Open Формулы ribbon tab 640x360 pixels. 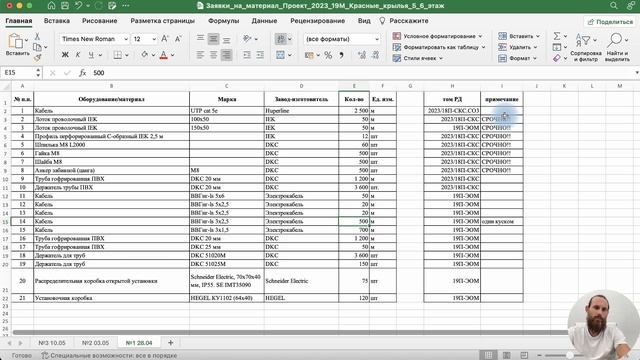(223, 21)
